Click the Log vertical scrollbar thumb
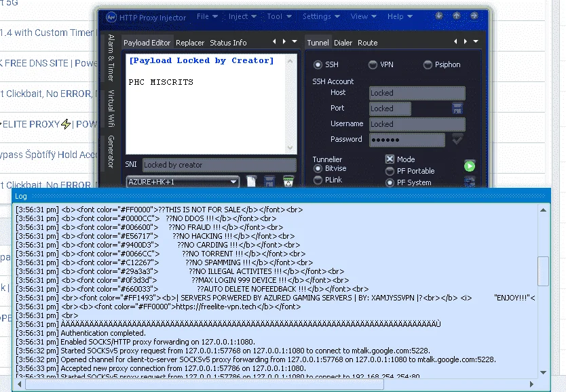This screenshot has height=392, width=566. pyautogui.click(x=543, y=271)
